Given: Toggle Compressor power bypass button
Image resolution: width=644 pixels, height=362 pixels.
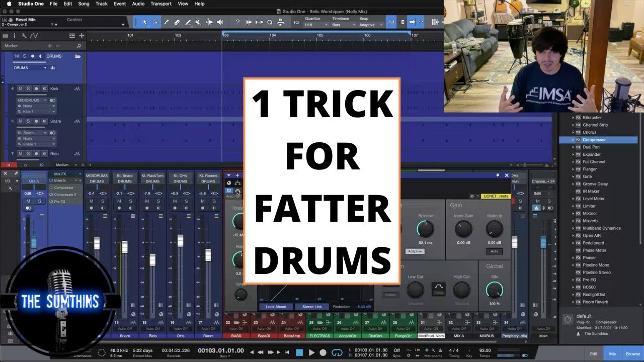Looking at the screenshot, I should tap(229, 191).
